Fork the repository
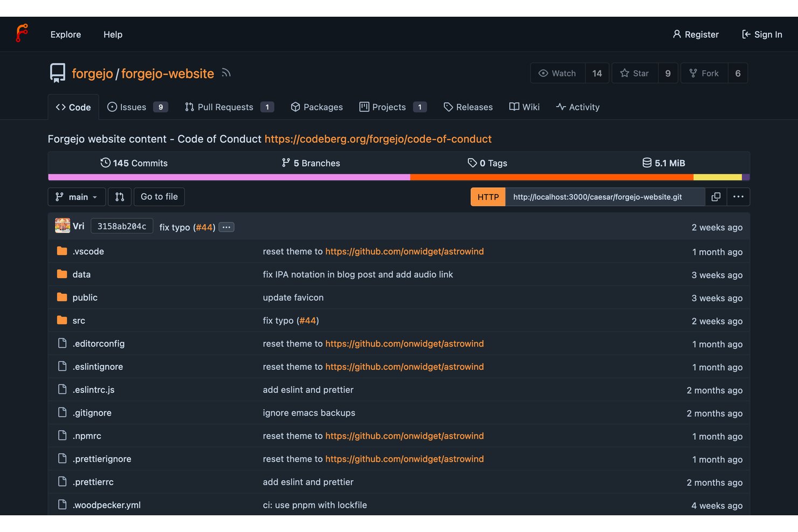Image resolution: width=798 pixels, height=532 pixels. point(704,73)
